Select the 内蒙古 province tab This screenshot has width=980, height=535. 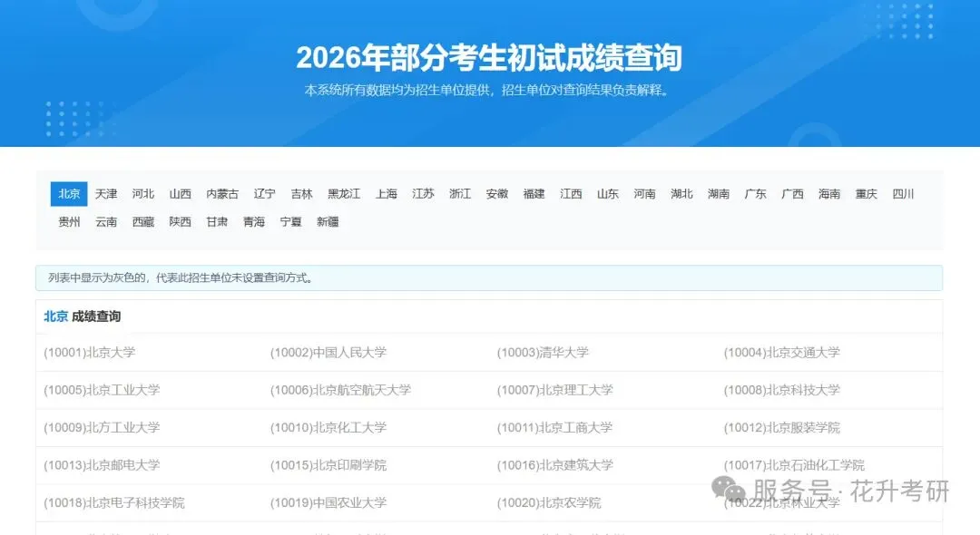pos(222,194)
